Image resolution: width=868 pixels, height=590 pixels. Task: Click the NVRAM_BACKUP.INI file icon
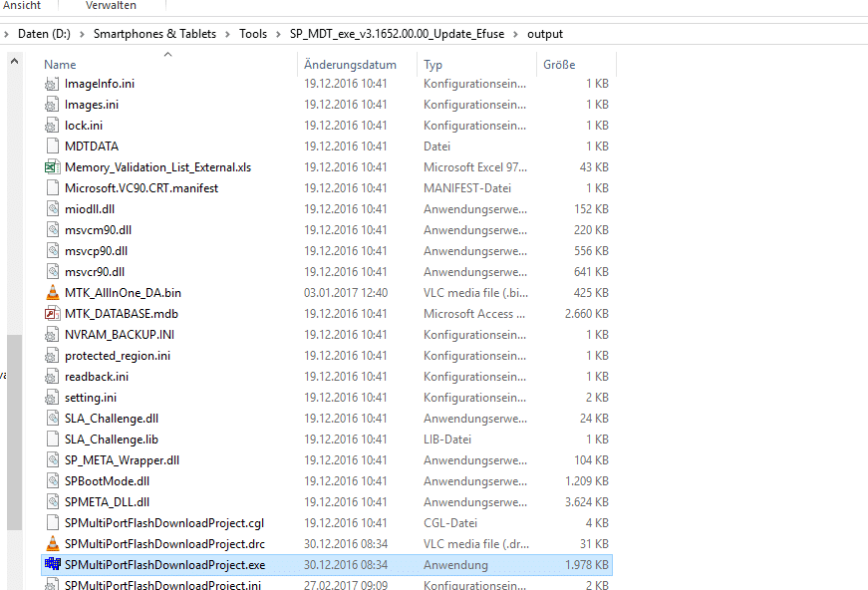[52, 335]
